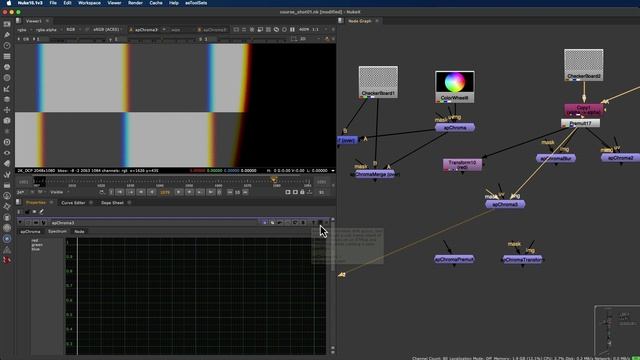Open the Apple menu
640x360 pixels.
tap(9, 3)
